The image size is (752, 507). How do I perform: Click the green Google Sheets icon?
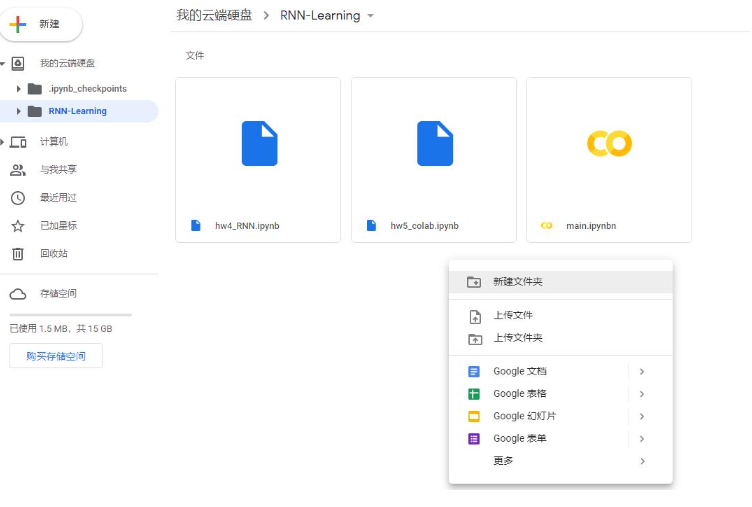[x=474, y=394]
